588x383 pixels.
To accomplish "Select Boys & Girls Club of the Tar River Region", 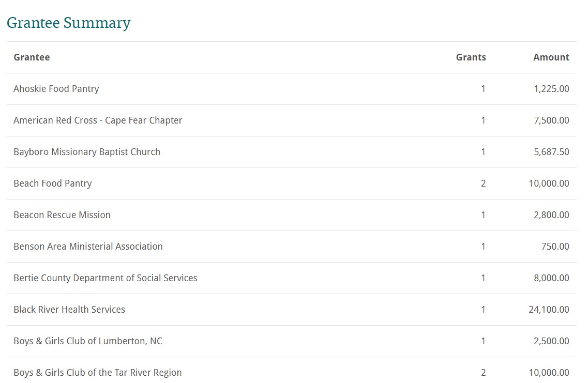I will tap(98, 373).
